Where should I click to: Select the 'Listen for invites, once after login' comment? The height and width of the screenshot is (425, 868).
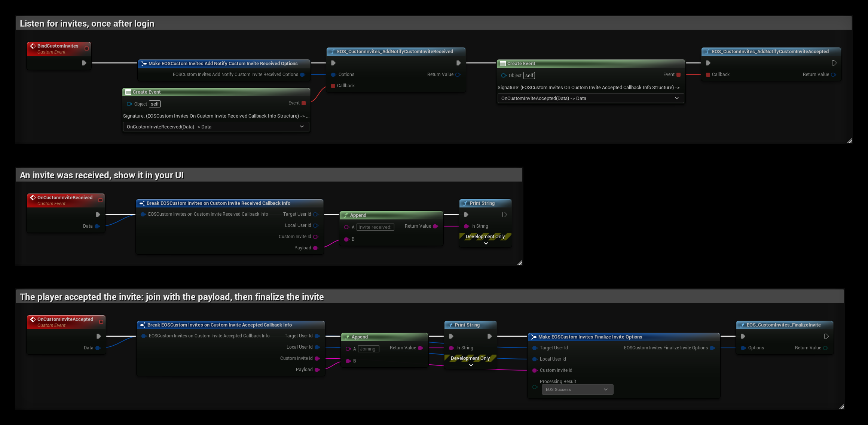tap(434, 23)
